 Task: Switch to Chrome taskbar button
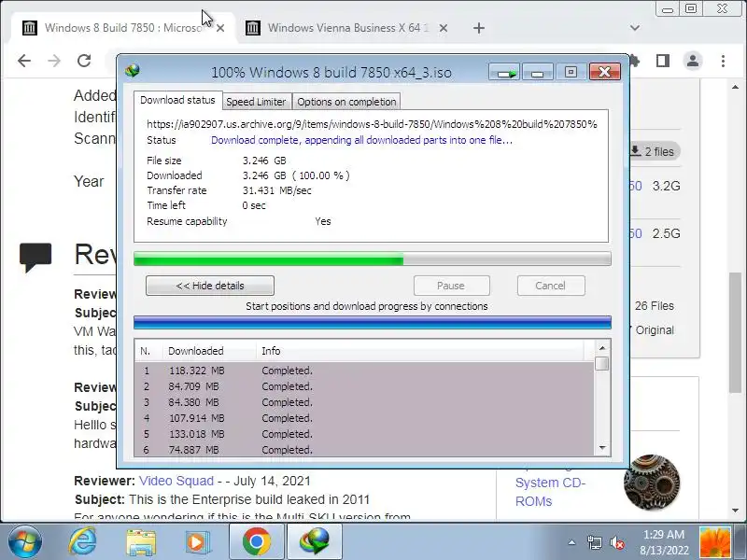point(256,541)
